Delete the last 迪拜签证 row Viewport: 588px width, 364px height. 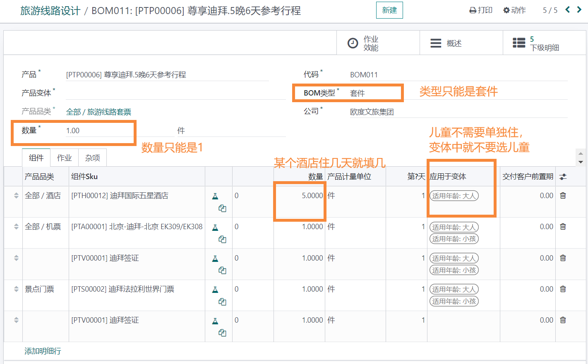(x=563, y=320)
